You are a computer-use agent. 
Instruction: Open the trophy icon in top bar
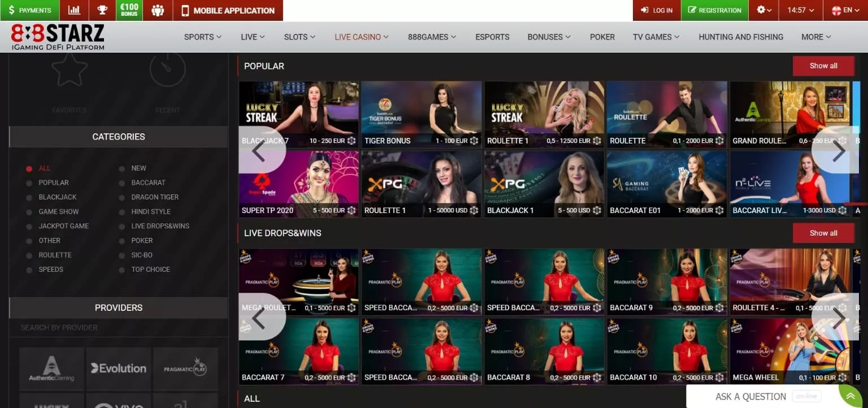[102, 10]
